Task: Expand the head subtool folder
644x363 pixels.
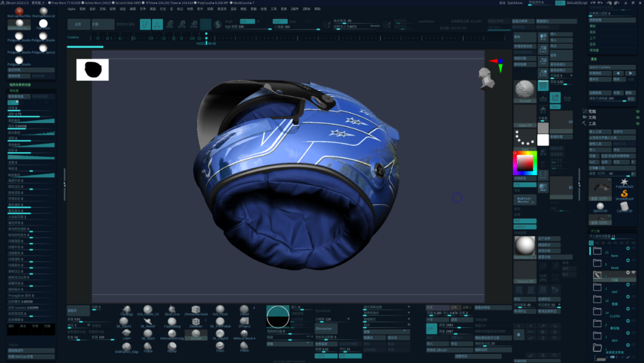Action: tap(597, 263)
